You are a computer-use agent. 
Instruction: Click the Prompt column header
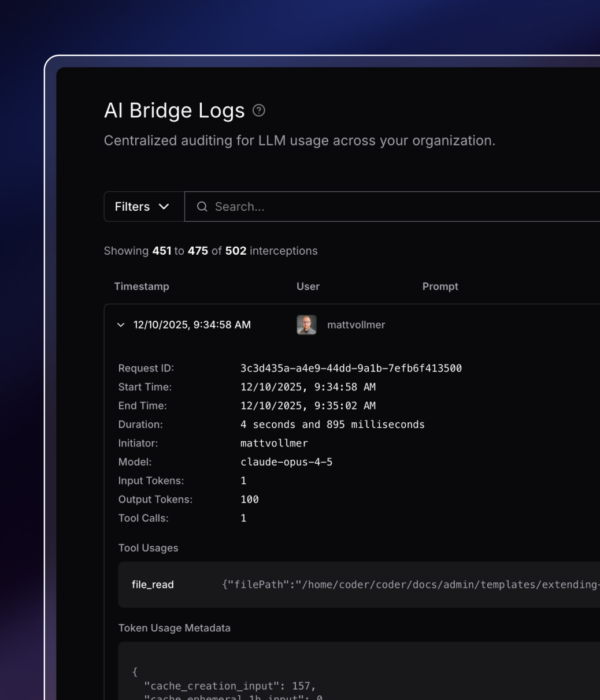click(x=440, y=286)
